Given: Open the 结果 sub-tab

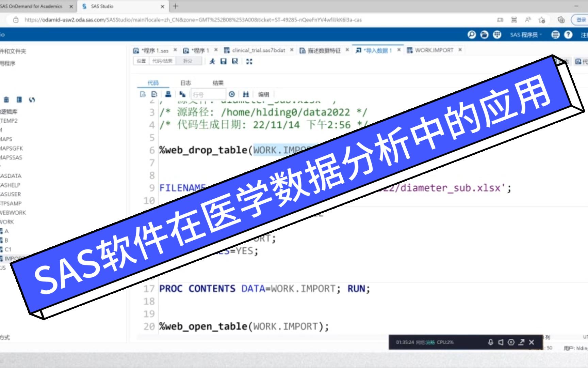Looking at the screenshot, I should tap(218, 83).
